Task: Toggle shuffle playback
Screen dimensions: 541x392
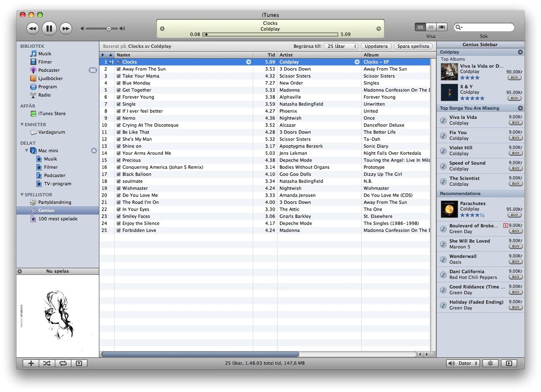Action: 47,363
